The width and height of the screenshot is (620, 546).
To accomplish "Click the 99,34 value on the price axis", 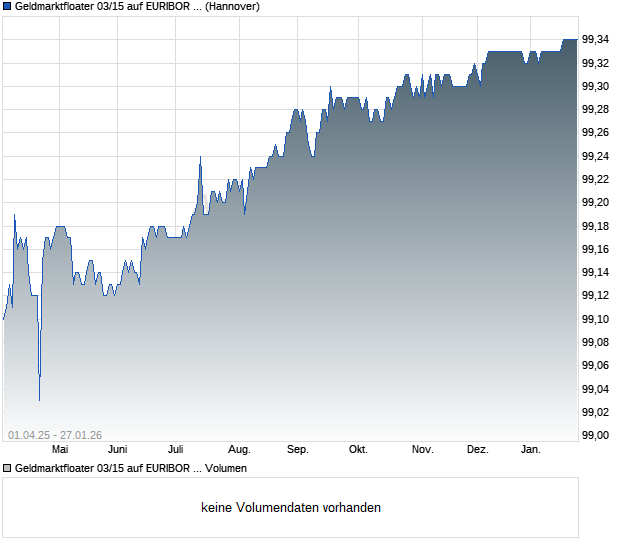I will [x=595, y=40].
